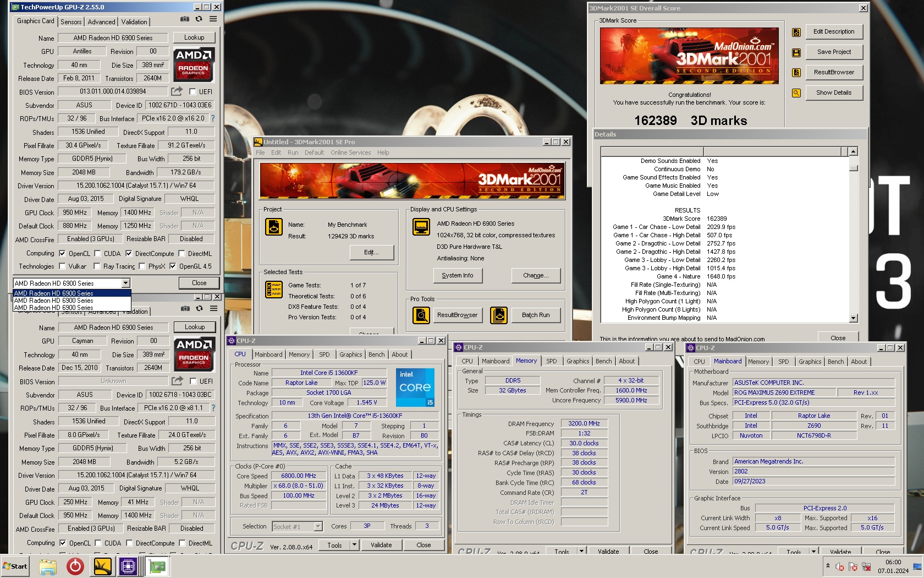Click the Edit... button in Project section
Screen dimensions: 924x578
[x=372, y=253]
